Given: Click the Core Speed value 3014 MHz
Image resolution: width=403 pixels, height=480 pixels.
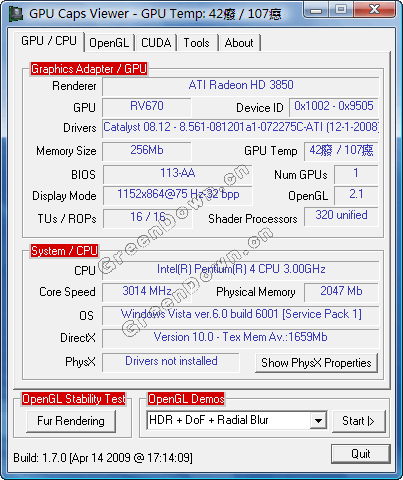Looking at the screenshot, I should coord(147,292).
